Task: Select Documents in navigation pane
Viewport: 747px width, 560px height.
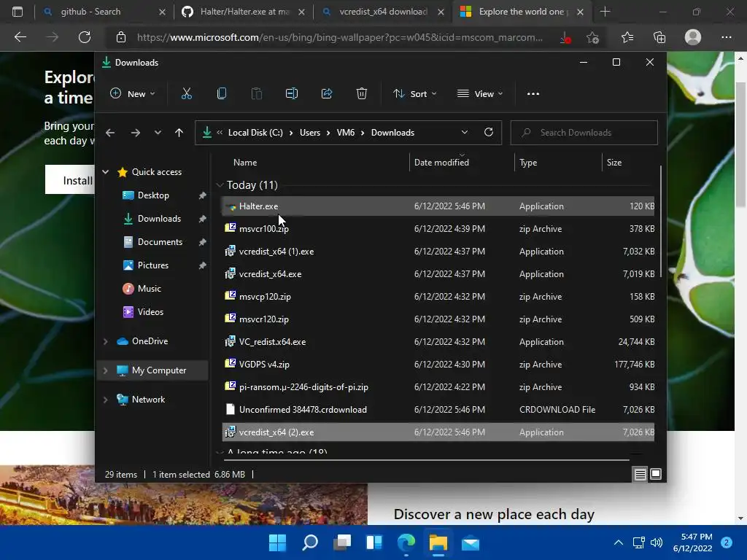Action: [x=160, y=242]
